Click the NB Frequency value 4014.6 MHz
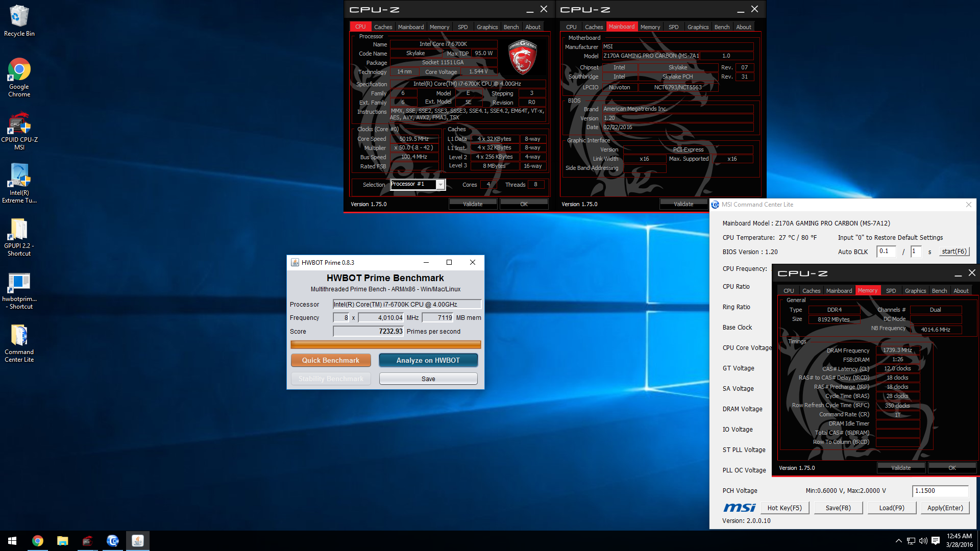This screenshot has width=980, height=551. click(x=936, y=330)
